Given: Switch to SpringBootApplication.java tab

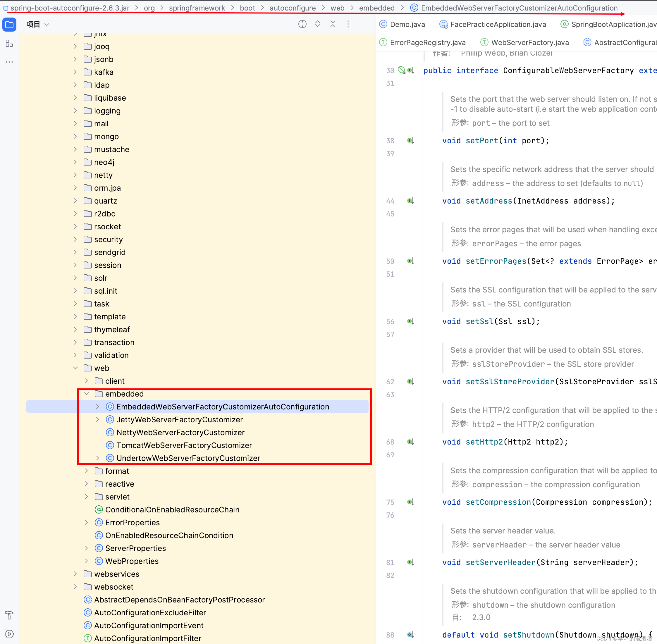Looking at the screenshot, I should [x=609, y=24].
